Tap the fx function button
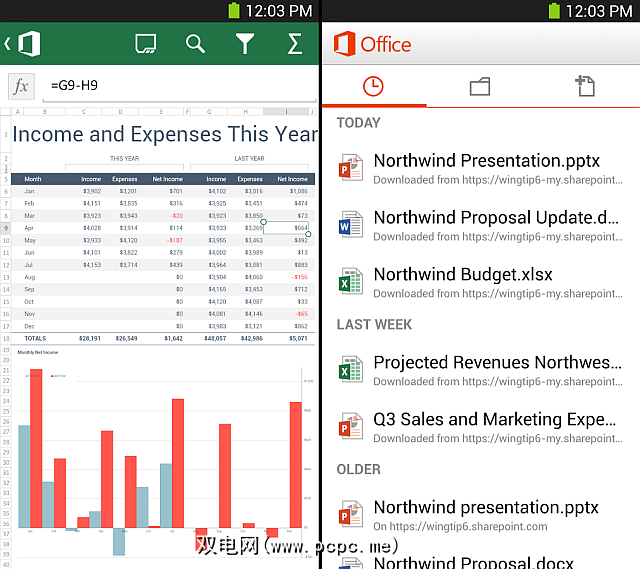 (22, 86)
